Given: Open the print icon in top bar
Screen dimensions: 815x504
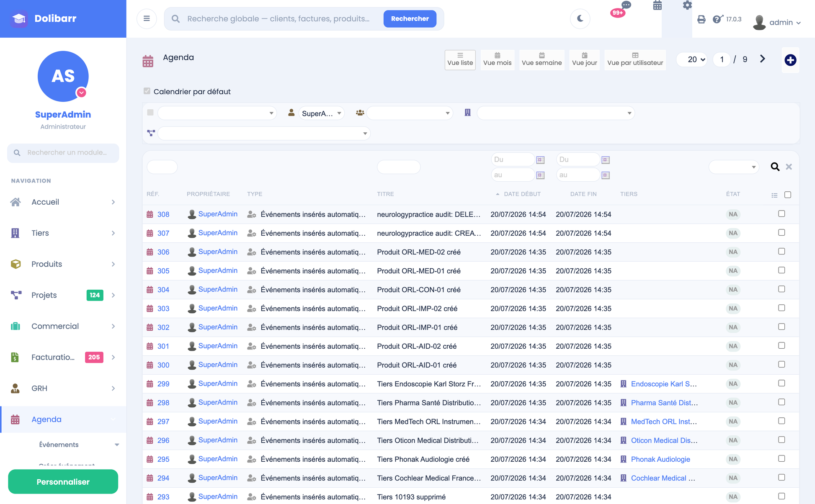Looking at the screenshot, I should (x=701, y=19).
